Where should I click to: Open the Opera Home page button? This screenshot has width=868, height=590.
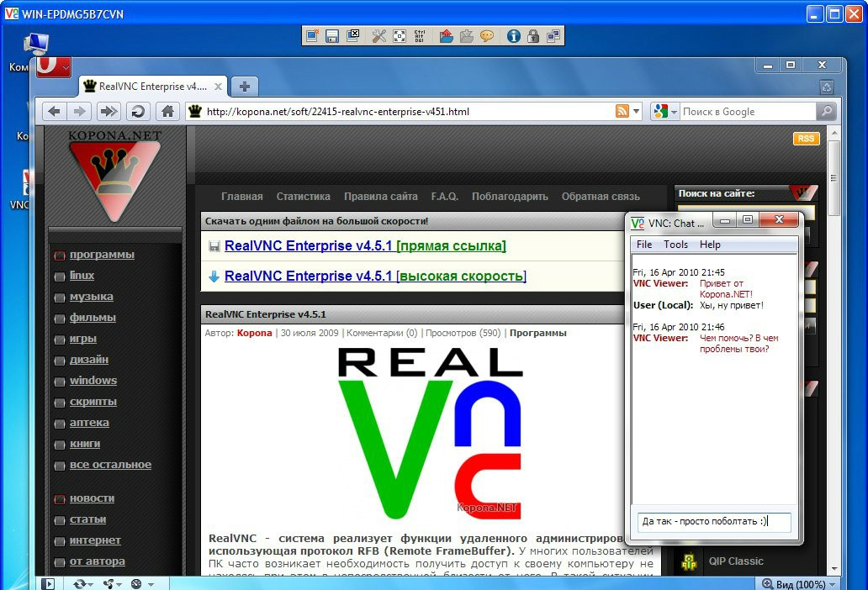(x=167, y=112)
